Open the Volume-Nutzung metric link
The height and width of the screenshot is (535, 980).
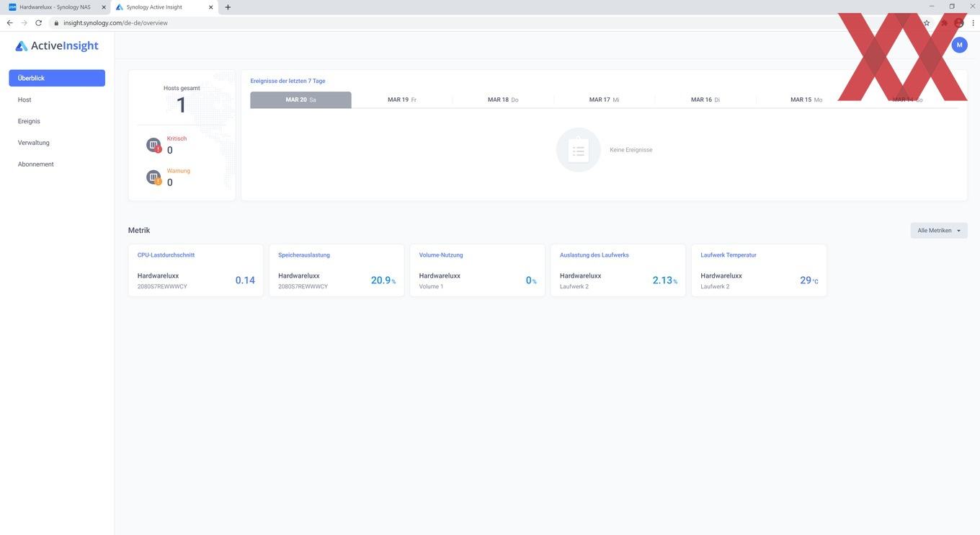pos(441,255)
